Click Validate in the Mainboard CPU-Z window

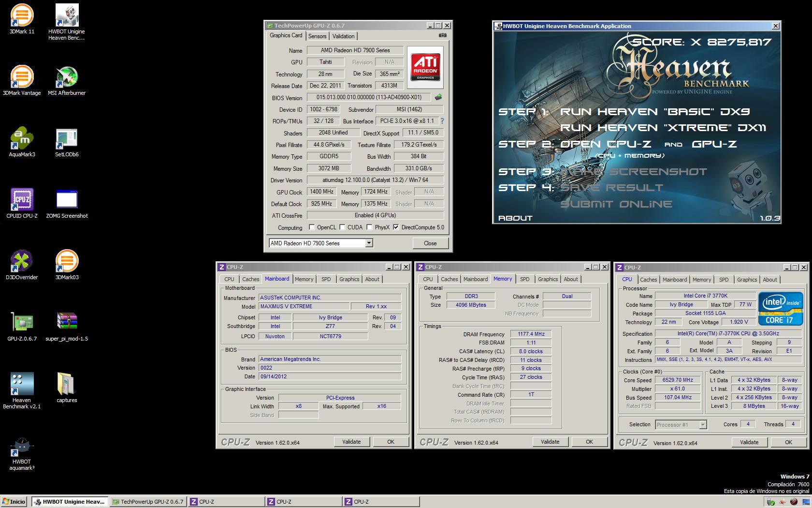[351, 442]
